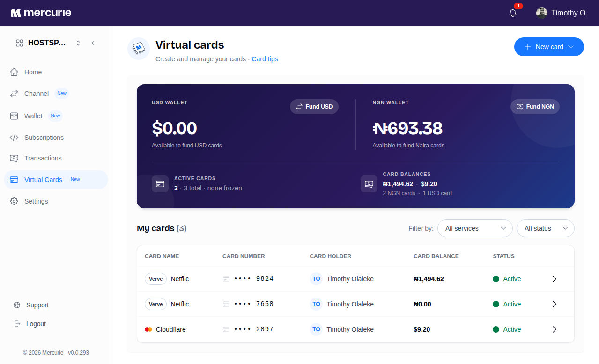Click the Card Balances cash icon
The height and width of the screenshot is (364, 599).
pyautogui.click(x=369, y=183)
